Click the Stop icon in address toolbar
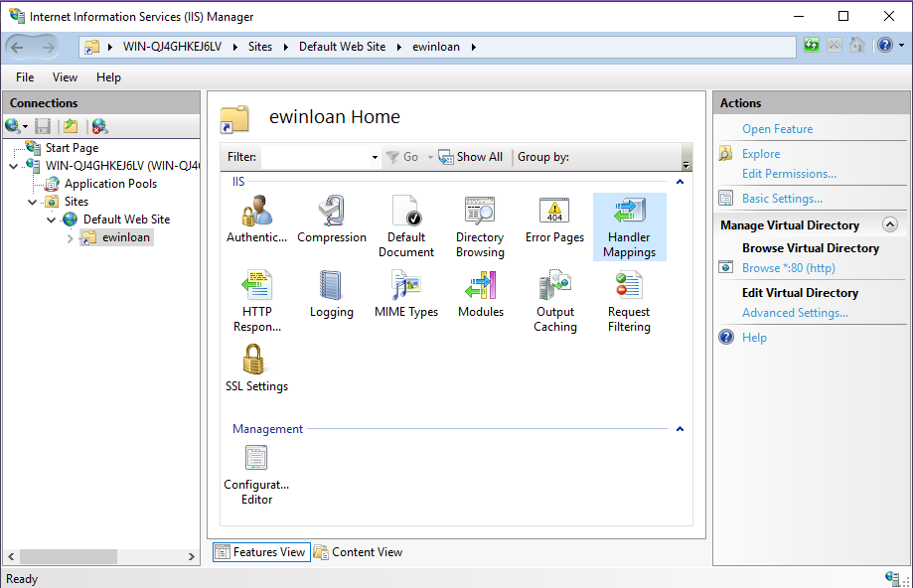Viewport: 913px width, 588px height. [x=835, y=46]
